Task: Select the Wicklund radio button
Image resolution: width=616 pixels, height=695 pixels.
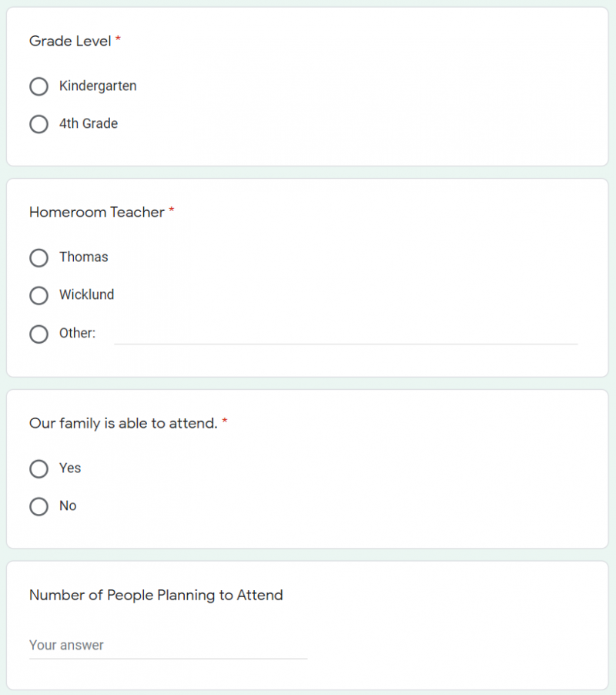Action: [x=38, y=295]
